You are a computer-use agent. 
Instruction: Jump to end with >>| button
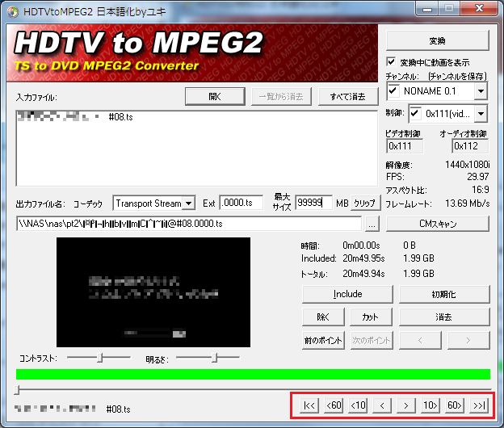480,405
